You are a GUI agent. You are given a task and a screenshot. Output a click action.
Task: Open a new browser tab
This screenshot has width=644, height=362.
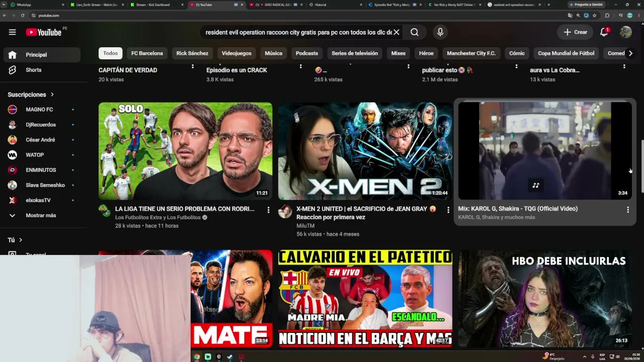tap(548, 5)
